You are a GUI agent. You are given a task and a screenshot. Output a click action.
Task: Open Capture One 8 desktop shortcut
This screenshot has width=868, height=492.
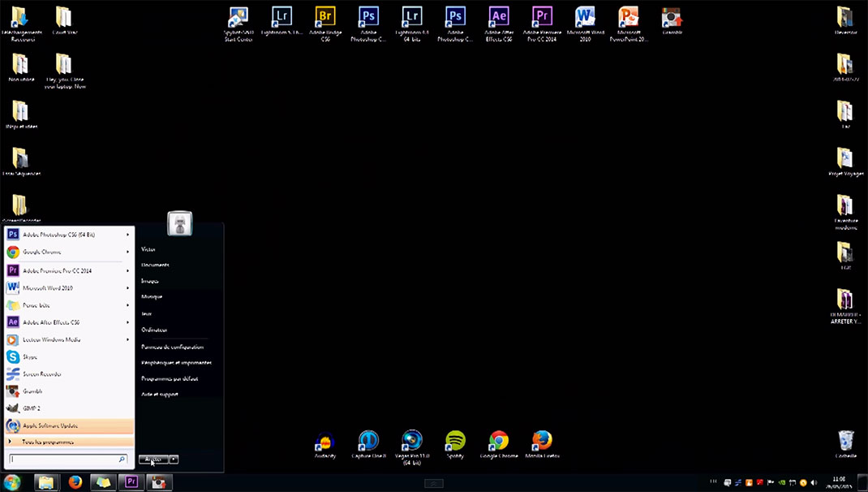click(368, 442)
